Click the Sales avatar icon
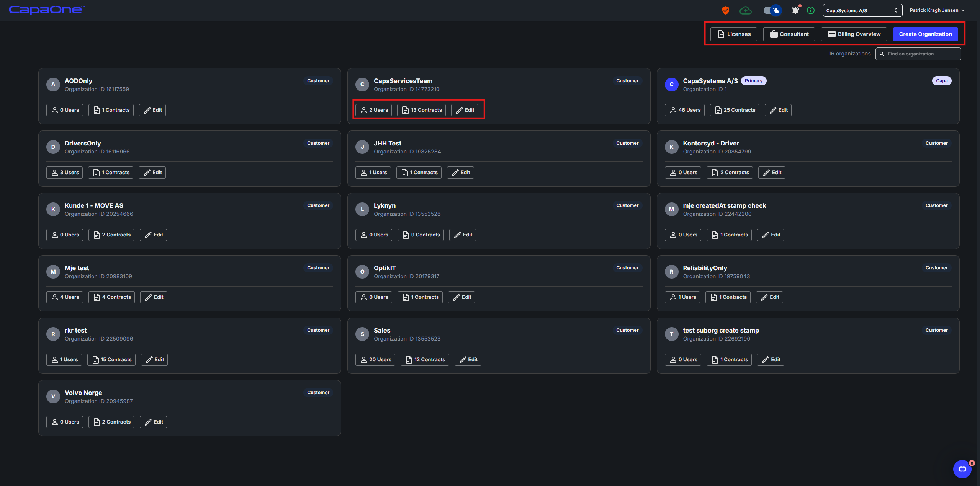Viewport: 980px width, 486px height. pos(362,334)
